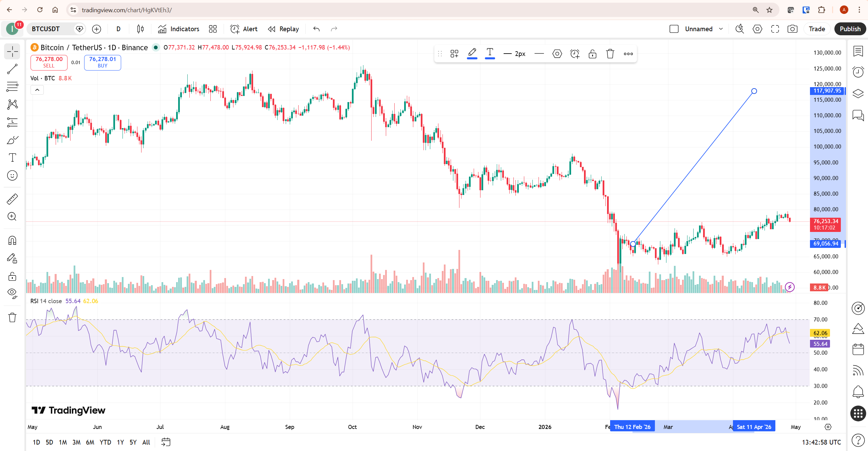Open the Trade panel
Viewport: 868px width, 451px height.
click(817, 29)
